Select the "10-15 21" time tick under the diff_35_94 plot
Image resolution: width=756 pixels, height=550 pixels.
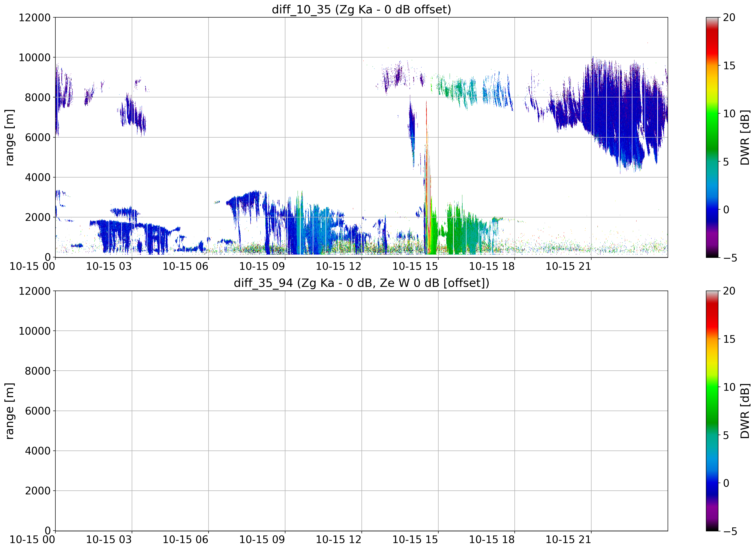[x=568, y=540]
